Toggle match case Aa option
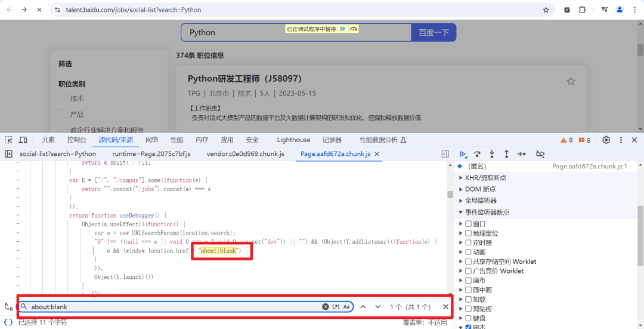Screen dimensions: 644x329 346,306
